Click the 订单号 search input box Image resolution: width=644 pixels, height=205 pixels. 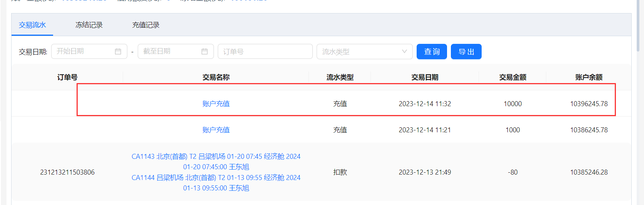(x=265, y=52)
